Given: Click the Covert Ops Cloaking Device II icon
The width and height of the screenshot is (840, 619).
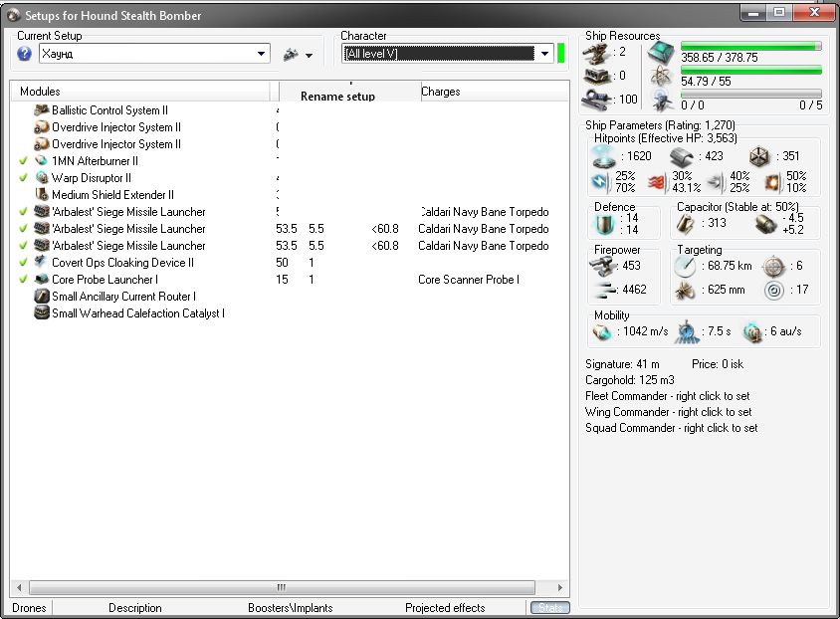Looking at the screenshot, I should (41, 262).
